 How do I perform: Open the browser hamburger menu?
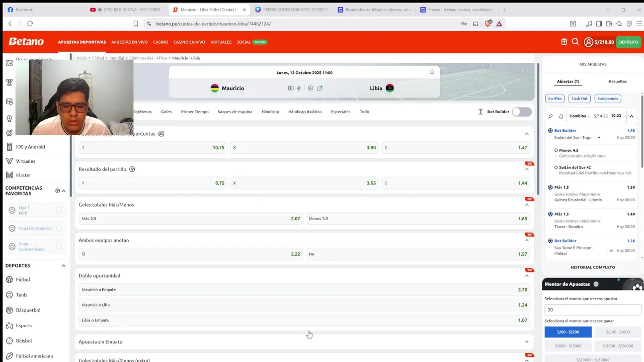point(638,24)
